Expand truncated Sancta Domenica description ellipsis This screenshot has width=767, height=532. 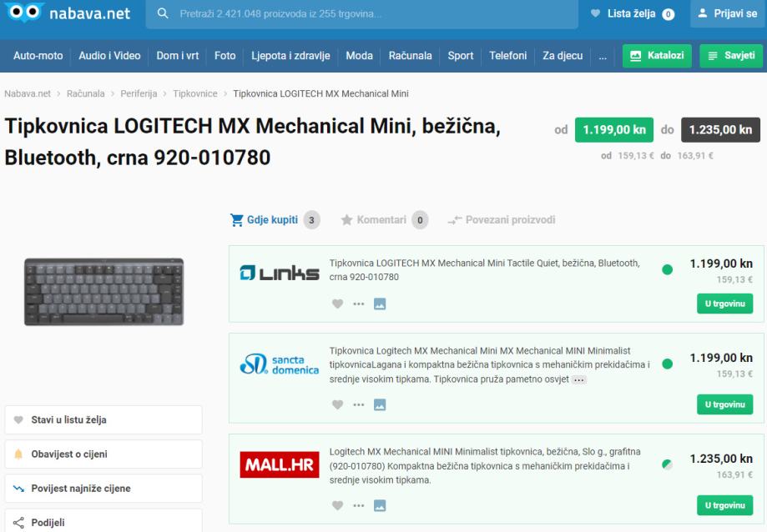click(x=578, y=379)
